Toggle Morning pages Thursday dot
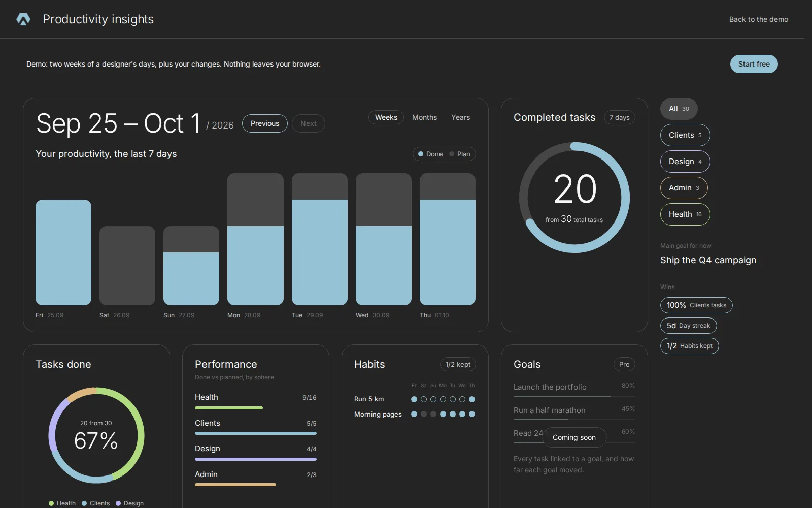Screen dimensions: 812x508 [x=472, y=414]
